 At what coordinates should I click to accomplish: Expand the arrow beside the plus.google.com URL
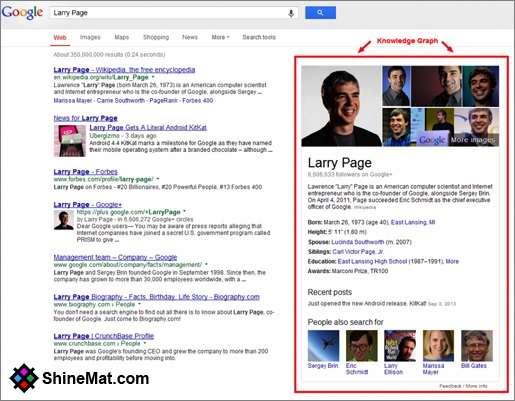tap(185, 212)
